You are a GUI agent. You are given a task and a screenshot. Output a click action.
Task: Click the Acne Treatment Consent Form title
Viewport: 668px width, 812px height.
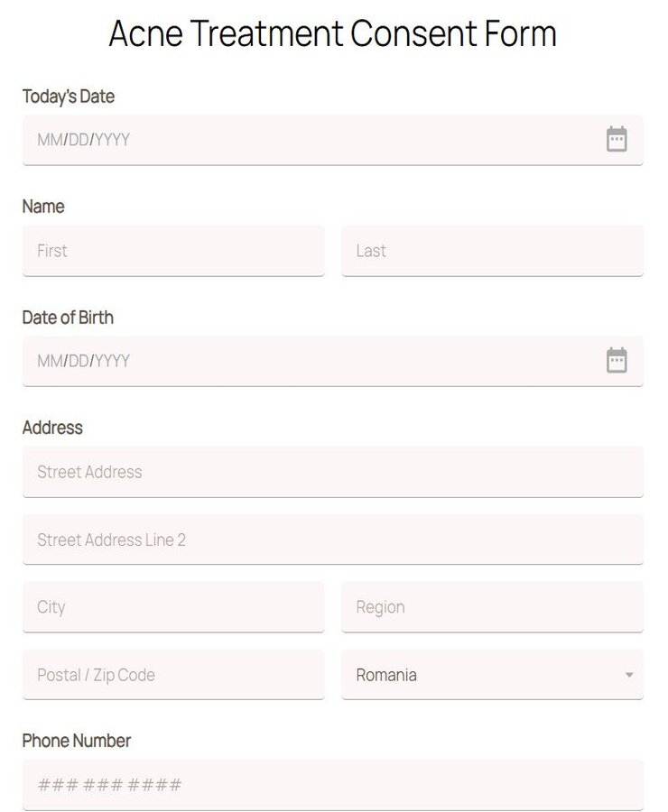coord(333,34)
